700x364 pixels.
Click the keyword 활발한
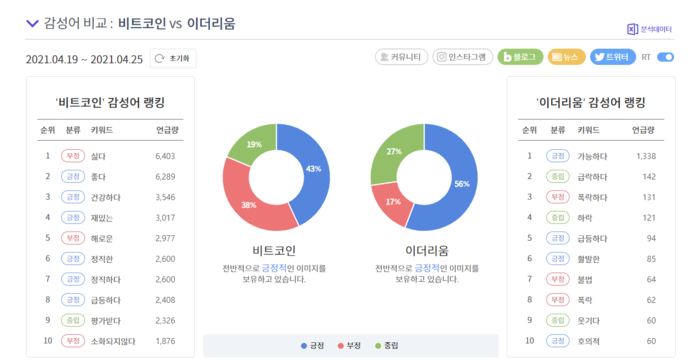(x=588, y=259)
